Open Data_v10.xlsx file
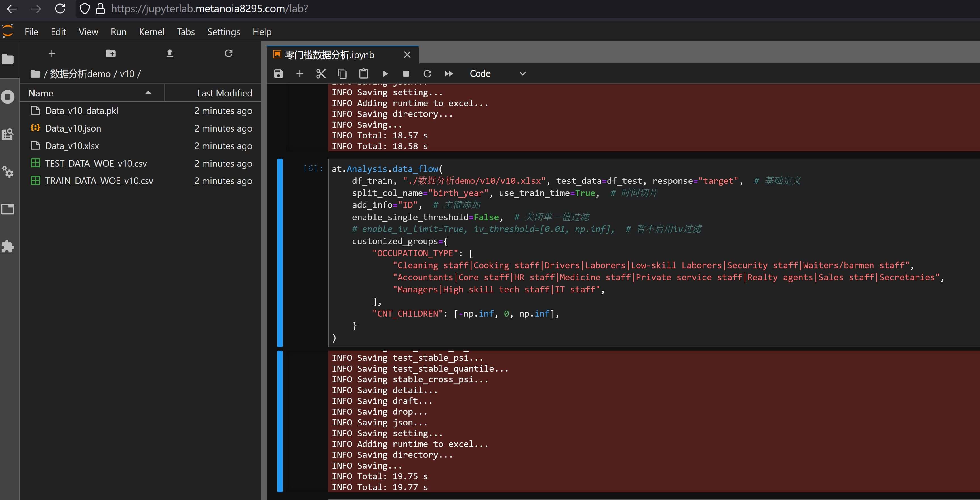Screen dimensions: 980x500 72,146
